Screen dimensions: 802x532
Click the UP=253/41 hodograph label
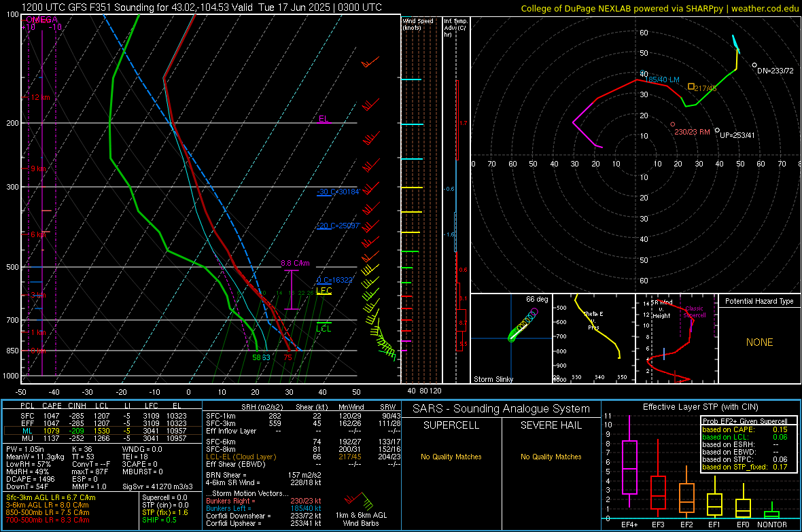737,135
